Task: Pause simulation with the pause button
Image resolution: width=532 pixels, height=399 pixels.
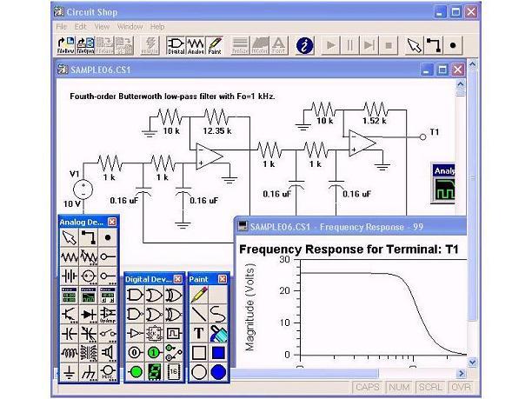Action: point(349,45)
